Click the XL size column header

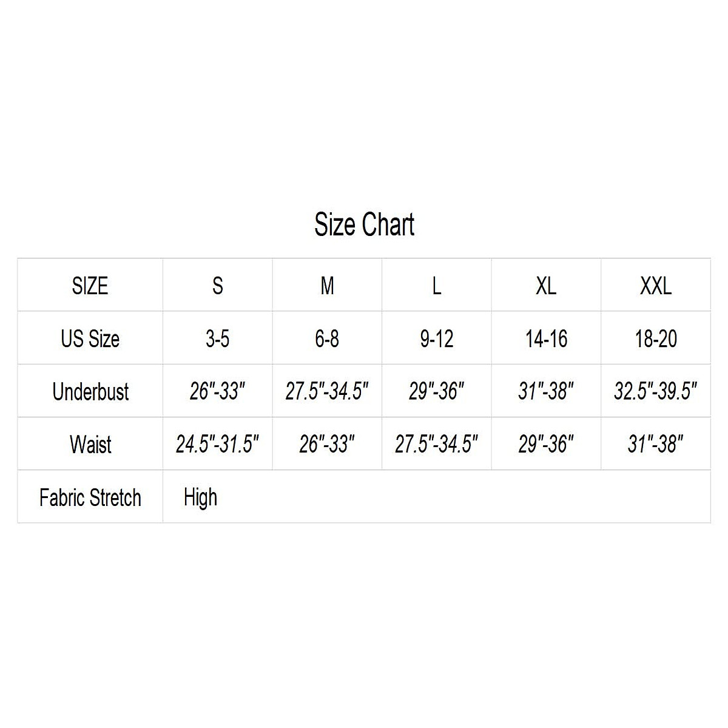[546, 286]
